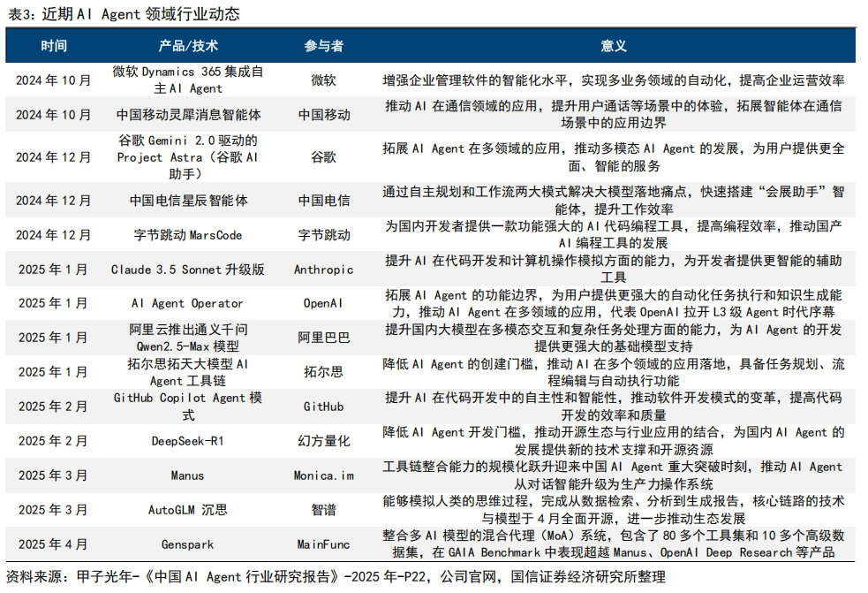Click the 时间 column header
Image resolution: width=868 pixels, height=593 pixels.
click(x=54, y=46)
